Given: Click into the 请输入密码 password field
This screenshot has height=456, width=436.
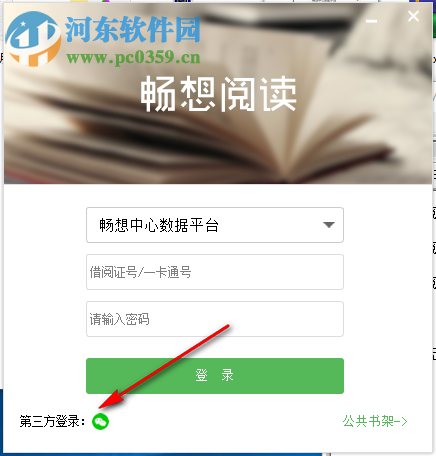Looking at the screenshot, I should [215, 319].
